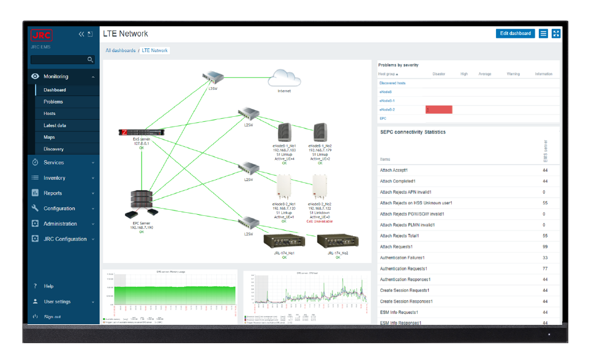
Task: Open the Problems menu item
Action: pyautogui.click(x=53, y=102)
